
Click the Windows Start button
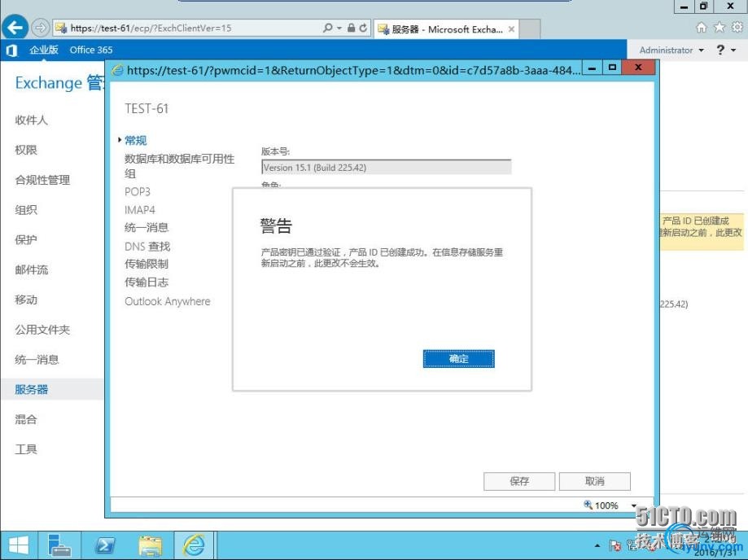point(19,545)
